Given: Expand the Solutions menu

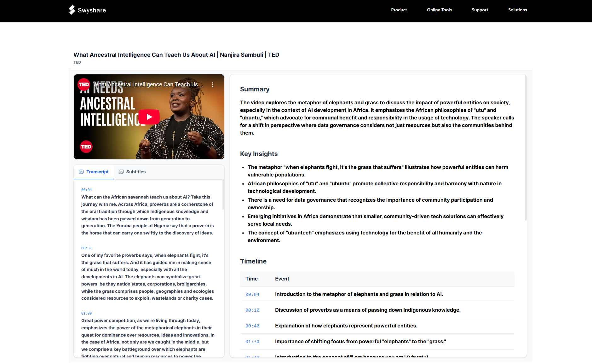Looking at the screenshot, I should coord(517,10).
